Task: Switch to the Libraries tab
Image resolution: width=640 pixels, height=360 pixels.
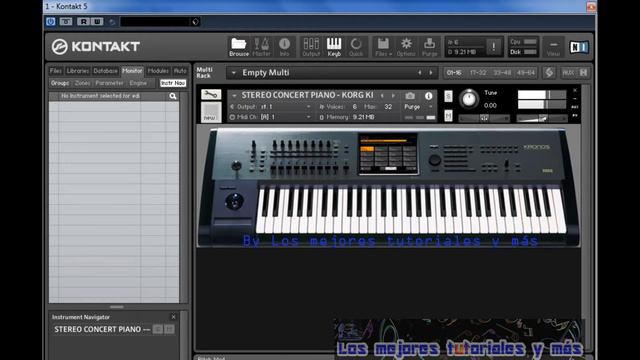Action: click(78, 71)
